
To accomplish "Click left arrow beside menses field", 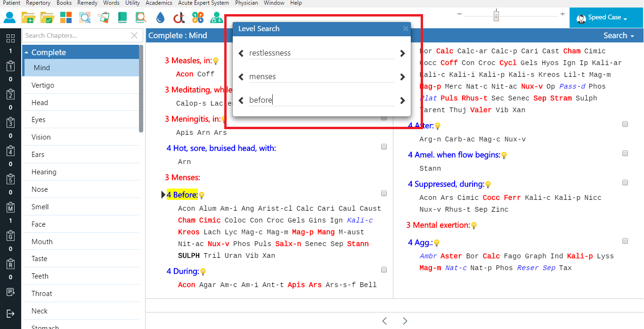I will [x=241, y=77].
